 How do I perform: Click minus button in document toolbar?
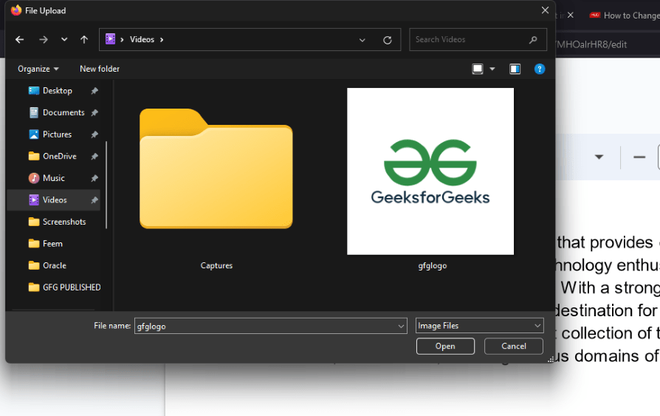coord(639,157)
